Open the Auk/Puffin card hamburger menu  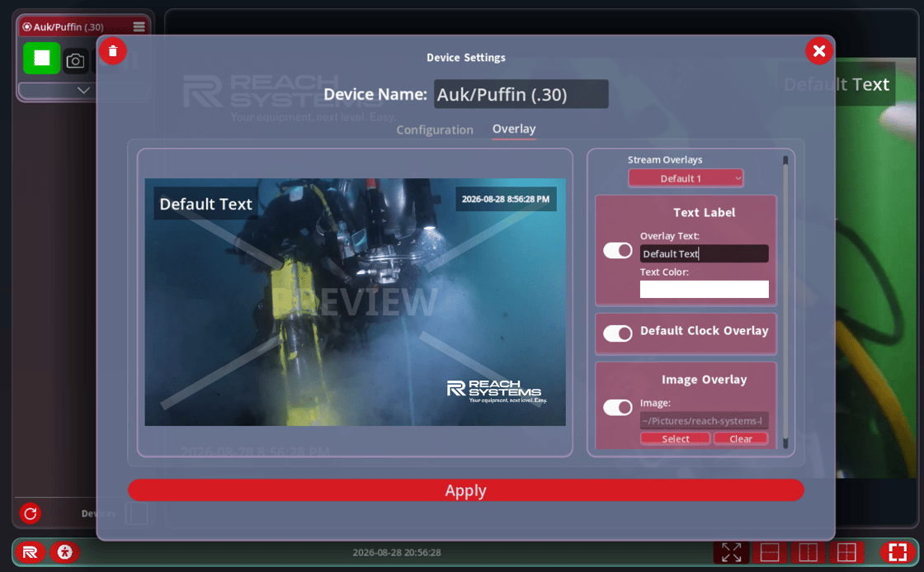coord(139,26)
